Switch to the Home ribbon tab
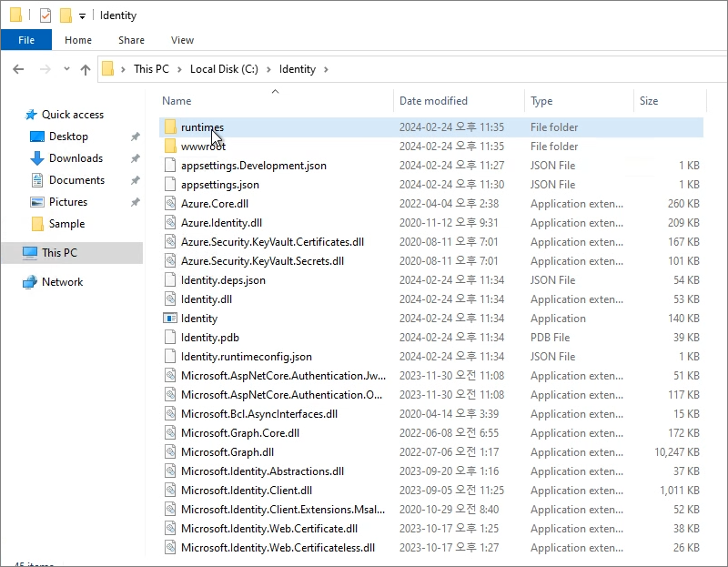 (78, 40)
